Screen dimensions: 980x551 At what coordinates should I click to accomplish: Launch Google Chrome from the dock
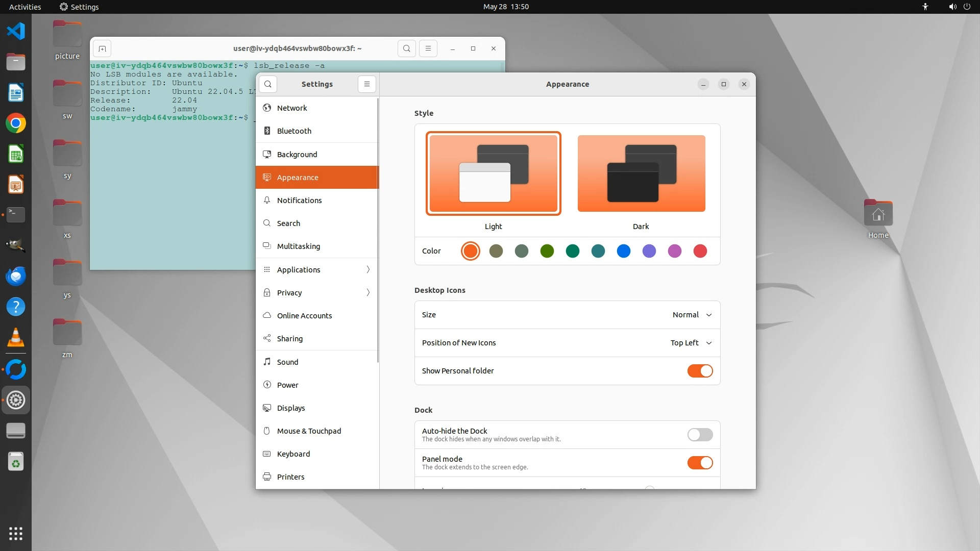pyautogui.click(x=16, y=123)
